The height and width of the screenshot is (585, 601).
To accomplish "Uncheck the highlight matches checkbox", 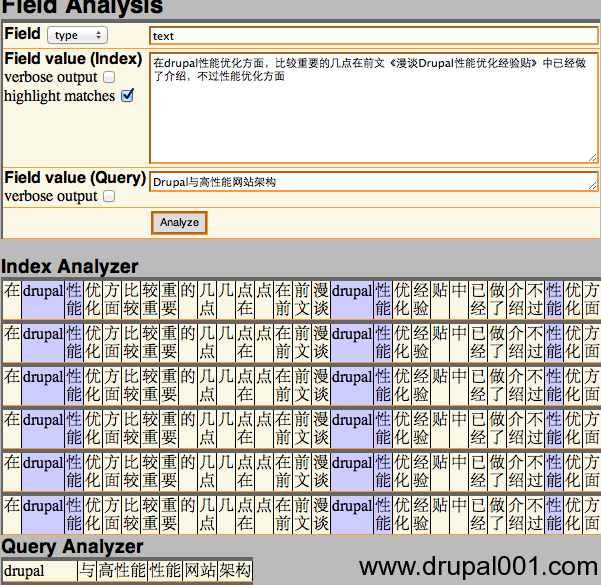I will pos(127,96).
